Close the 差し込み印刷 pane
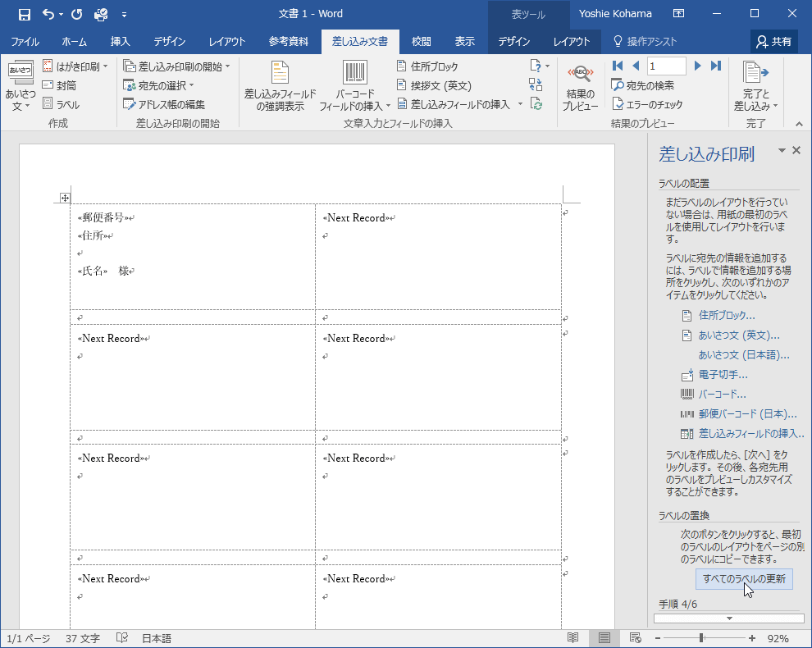Image resolution: width=812 pixels, height=648 pixels. (796, 150)
